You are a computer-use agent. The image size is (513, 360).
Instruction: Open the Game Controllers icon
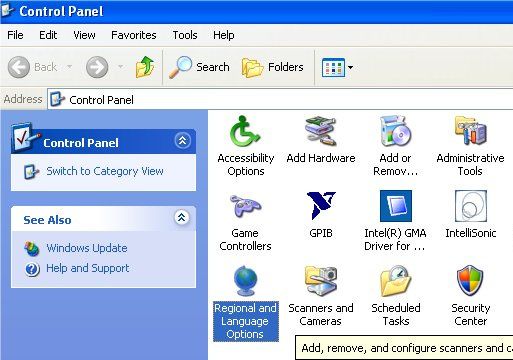tap(245, 206)
